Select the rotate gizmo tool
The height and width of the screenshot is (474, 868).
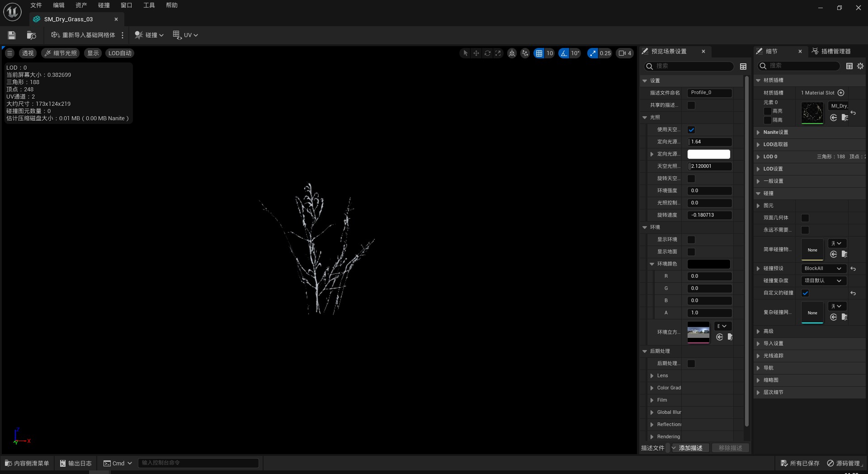tap(487, 53)
